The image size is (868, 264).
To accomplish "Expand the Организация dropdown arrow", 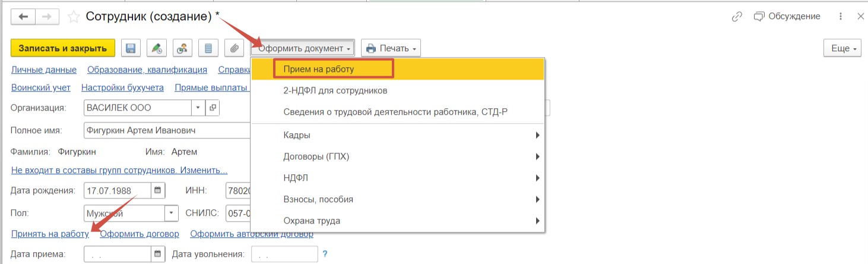I will point(198,108).
